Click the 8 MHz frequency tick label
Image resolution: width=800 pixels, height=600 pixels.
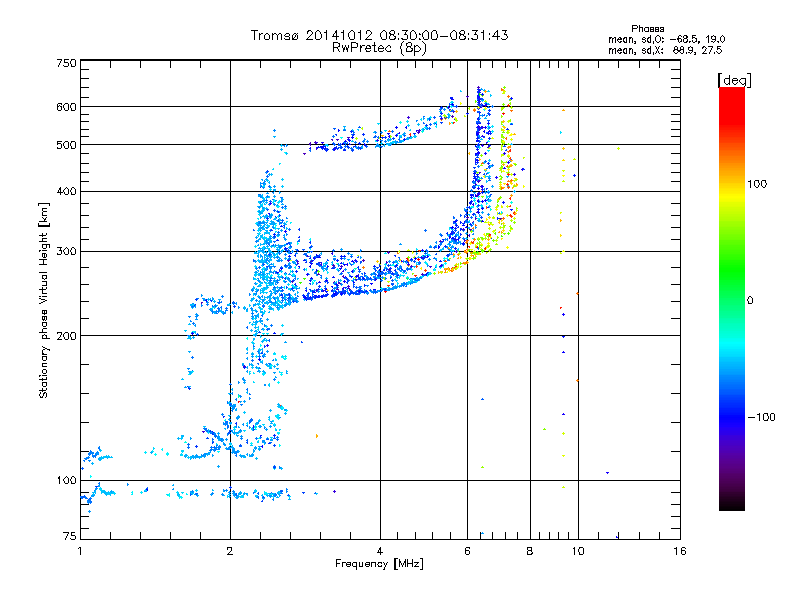(x=530, y=551)
